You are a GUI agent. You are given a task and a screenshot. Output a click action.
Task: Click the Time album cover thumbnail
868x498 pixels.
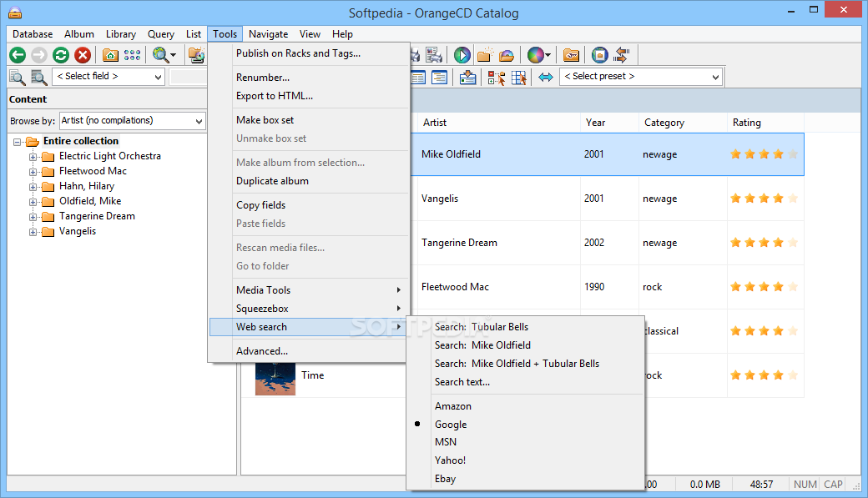275,379
